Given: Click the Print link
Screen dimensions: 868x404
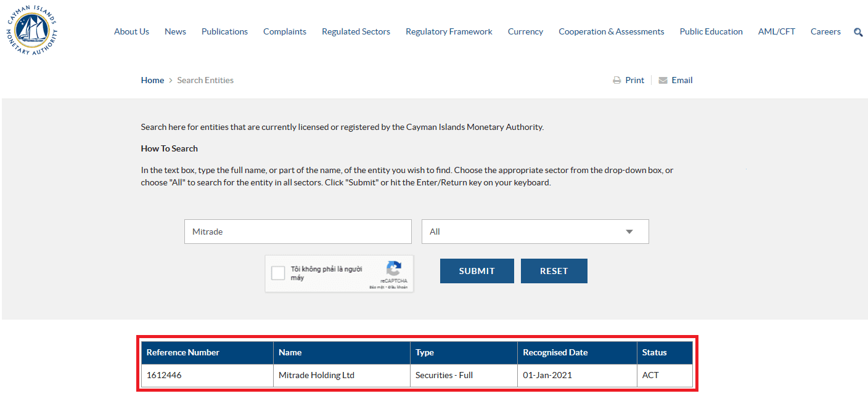Looking at the screenshot, I should coord(634,80).
